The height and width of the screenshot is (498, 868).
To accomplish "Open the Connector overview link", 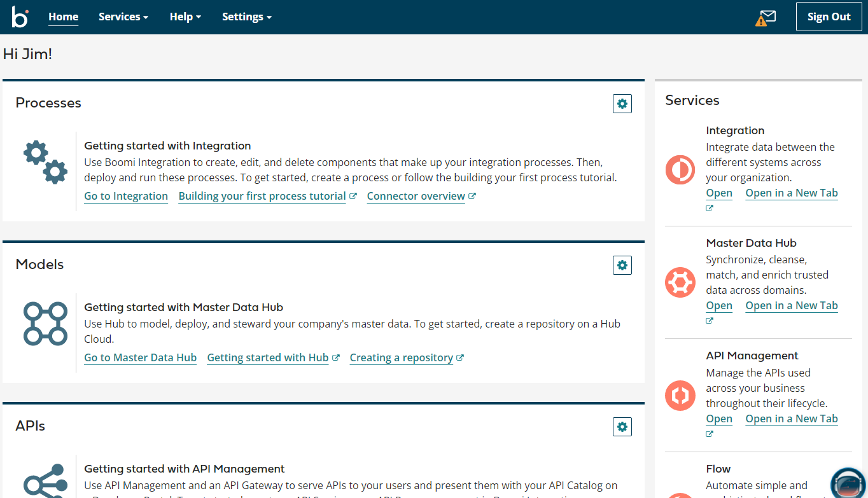I will (416, 197).
